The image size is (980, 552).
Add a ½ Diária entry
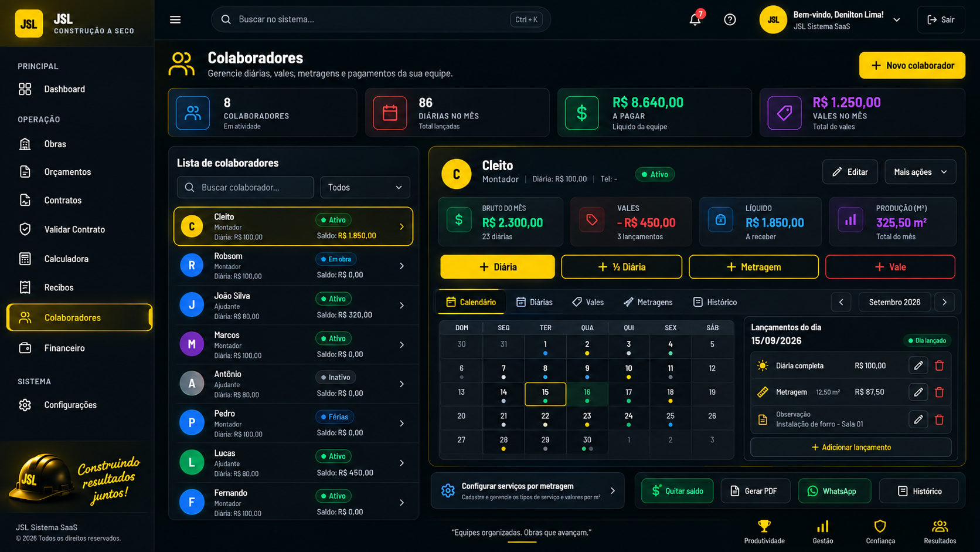click(x=621, y=267)
